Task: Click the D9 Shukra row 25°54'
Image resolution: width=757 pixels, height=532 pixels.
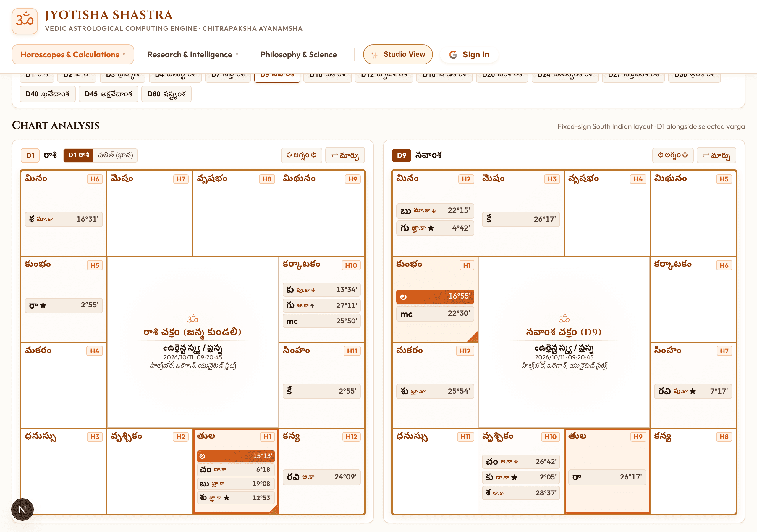Action: coord(435,391)
